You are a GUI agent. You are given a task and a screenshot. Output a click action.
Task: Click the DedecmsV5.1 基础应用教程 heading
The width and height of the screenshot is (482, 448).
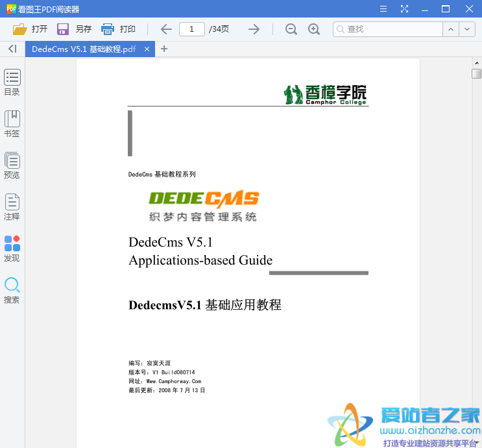click(205, 305)
